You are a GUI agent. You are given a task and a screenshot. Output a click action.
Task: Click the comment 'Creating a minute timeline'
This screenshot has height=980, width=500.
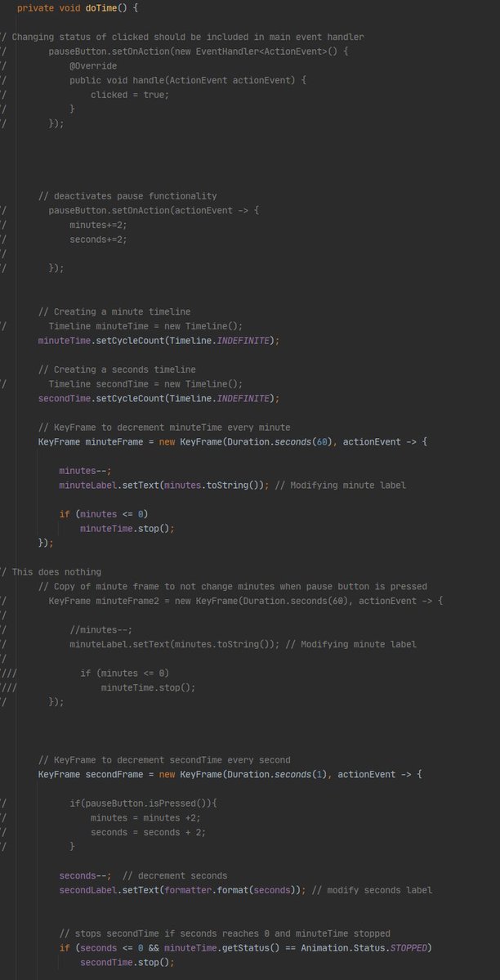(x=114, y=311)
